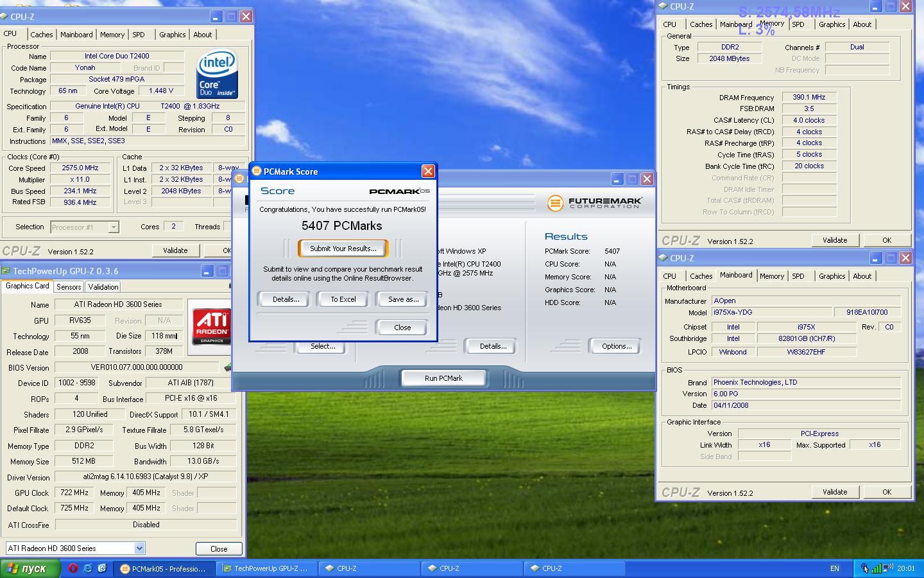Image resolution: width=924 pixels, height=578 pixels.
Task: Click the Futuremark Corporation logo in PCMark05
Action: coord(595,203)
